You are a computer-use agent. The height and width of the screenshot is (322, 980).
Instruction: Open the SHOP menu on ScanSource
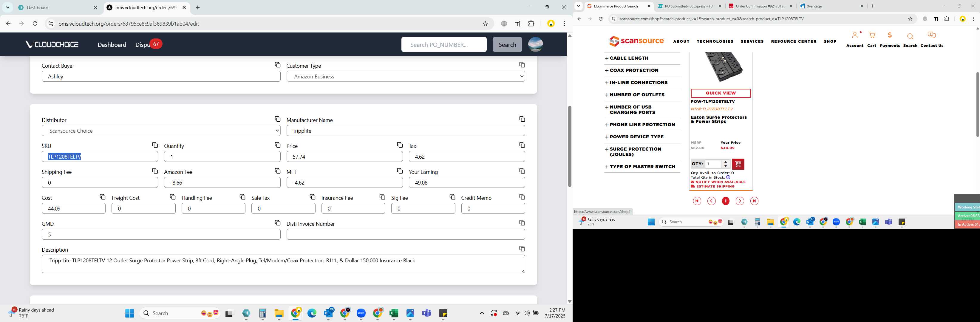tap(830, 41)
